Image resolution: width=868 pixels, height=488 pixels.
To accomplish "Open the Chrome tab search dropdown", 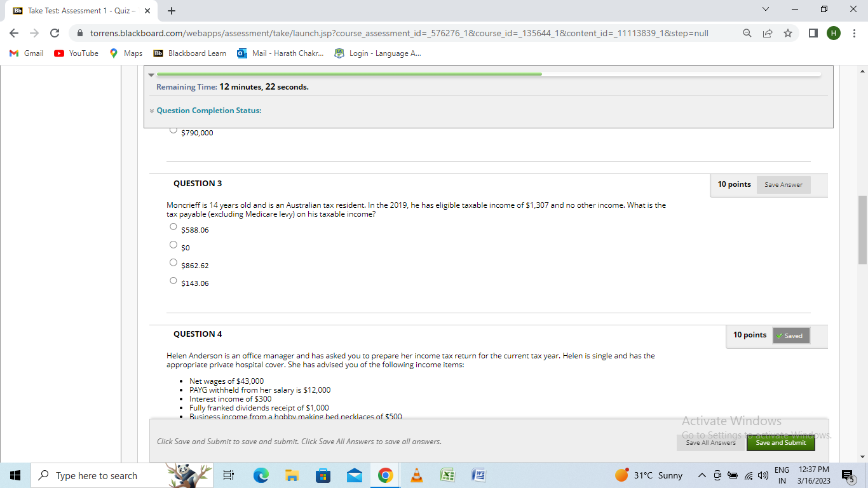I will (766, 10).
